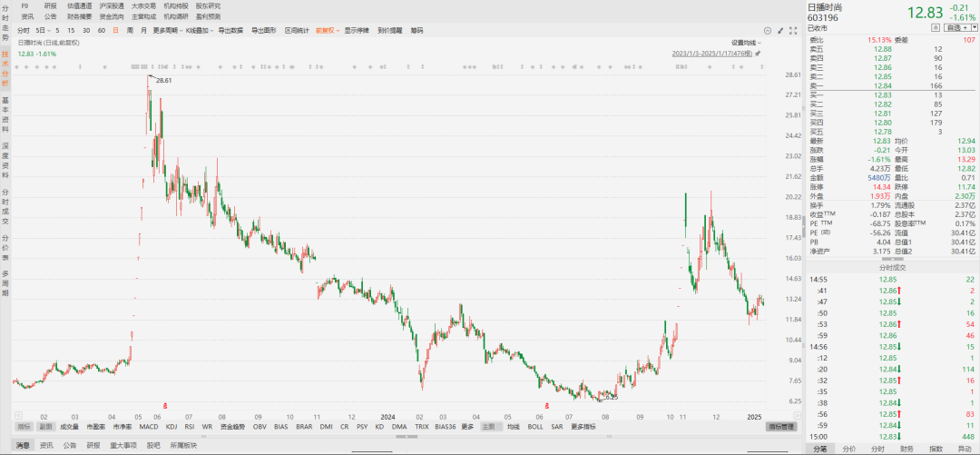Screen dimensions: 980x455
Task: Select the 日 daily period
Action: [115, 30]
